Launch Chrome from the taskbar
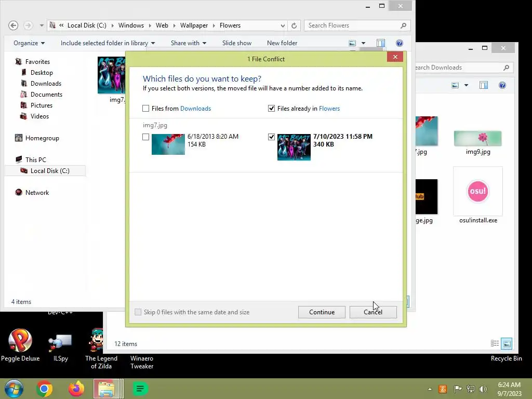The image size is (532, 399). (x=44, y=389)
